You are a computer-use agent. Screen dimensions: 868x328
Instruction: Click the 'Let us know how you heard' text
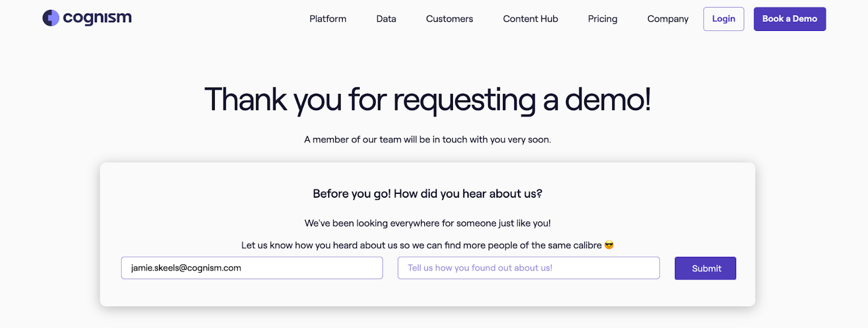coord(422,245)
